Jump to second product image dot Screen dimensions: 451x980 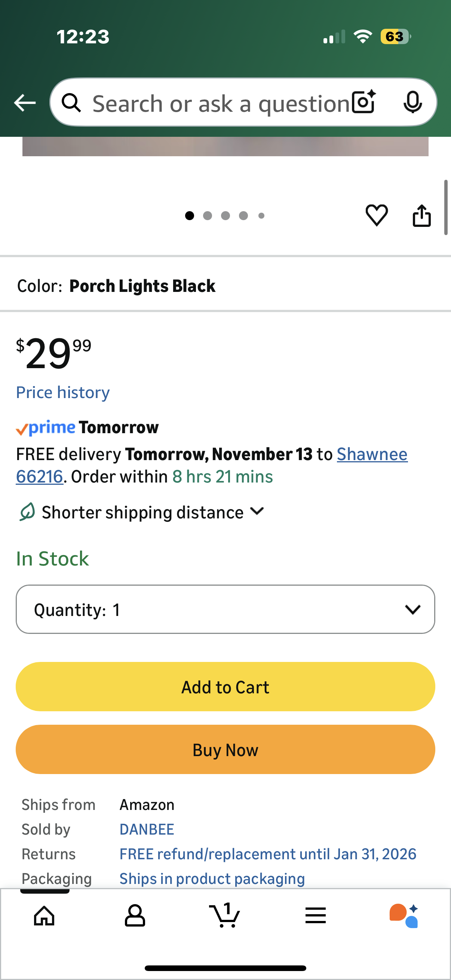tap(208, 215)
